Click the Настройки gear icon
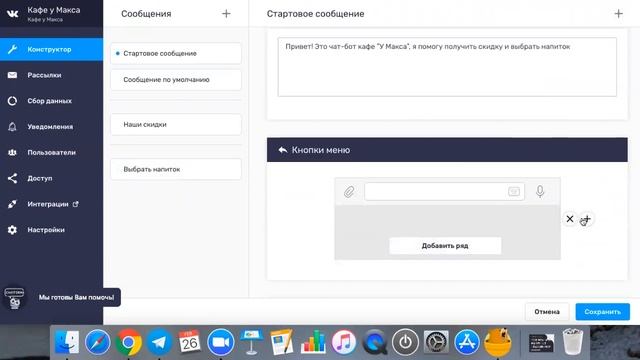Viewport: 640px width, 360px height. (12, 230)
